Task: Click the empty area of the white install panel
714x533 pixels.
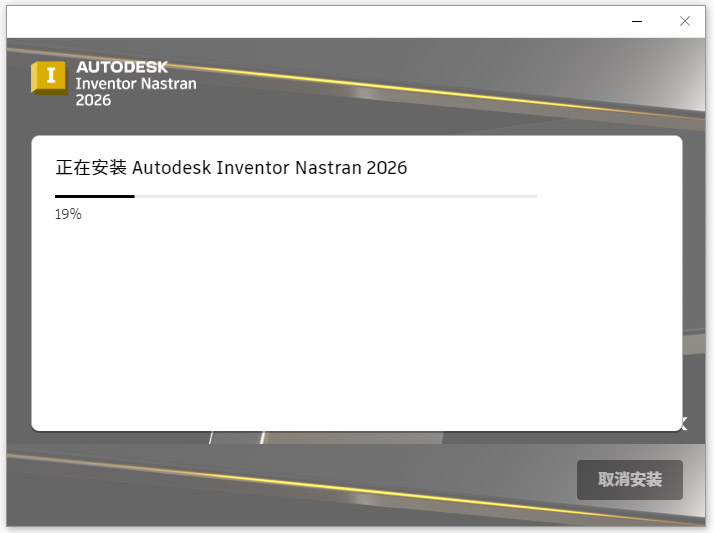Action: [356, 330]
